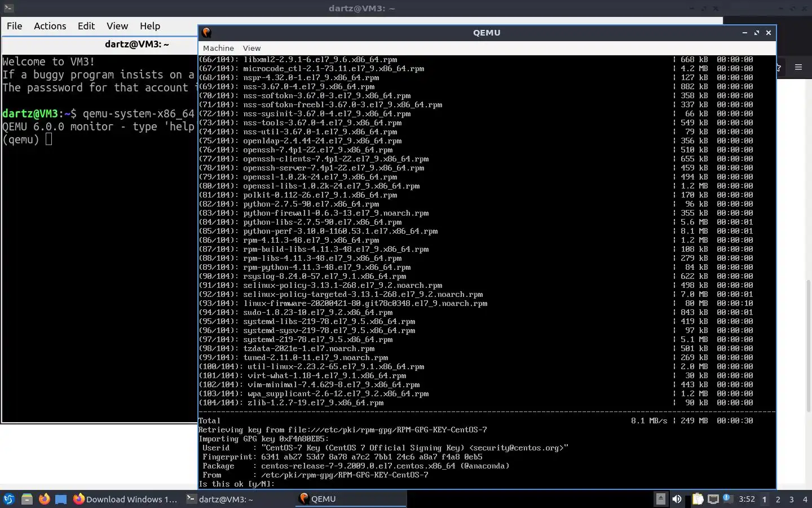This screenshot has height=508, width=812.
Task: Open the View menu in terminal window
Action: click(x=117, y=26)
